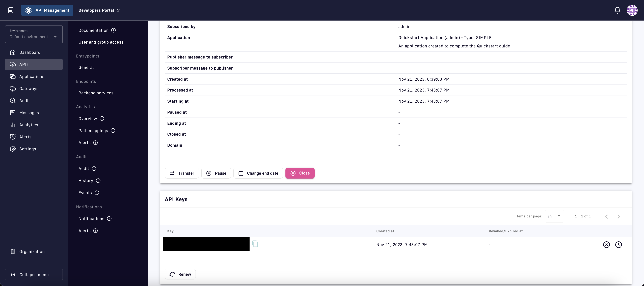
Task: Open the Environment dropdown
Action: click(34, 35)
